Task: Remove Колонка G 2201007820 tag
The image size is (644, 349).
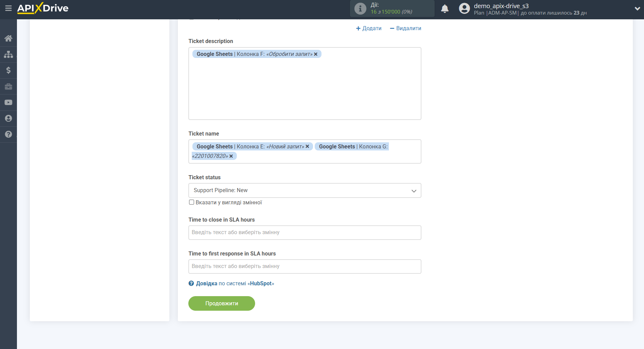Action: coord(231,156)
